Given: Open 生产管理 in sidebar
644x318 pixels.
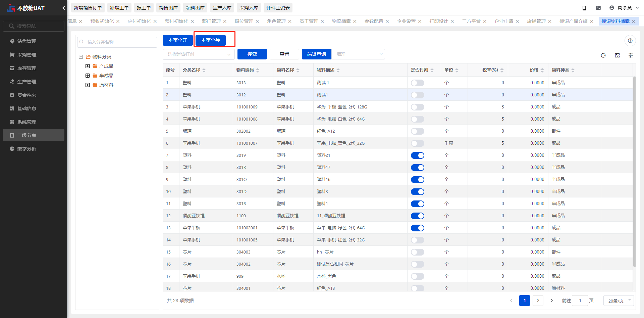Looking at the screenshot, I should click(34, 82).
